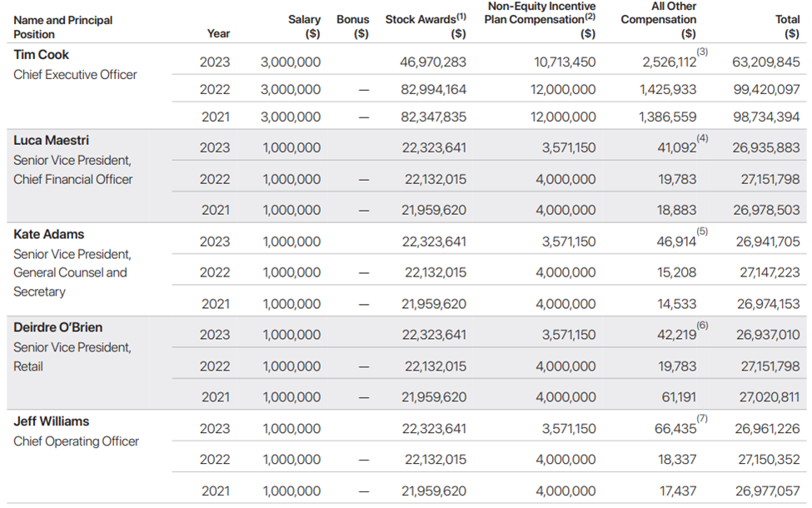Click footnote marker (7) beside 66,435
Viewport: 812px width, 508px height.
click(x=702, y=418)
